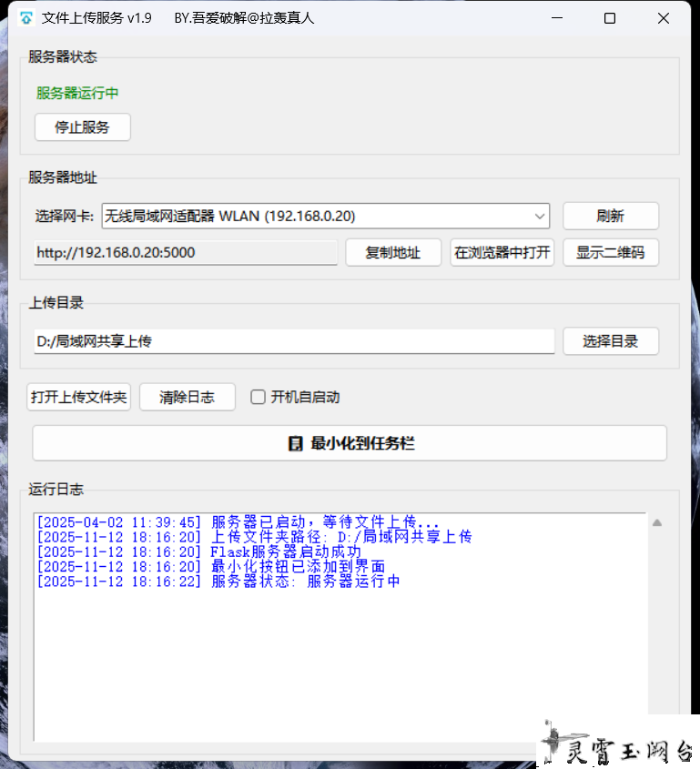Click the 最小化到任务栏 button

pos(350,443)
